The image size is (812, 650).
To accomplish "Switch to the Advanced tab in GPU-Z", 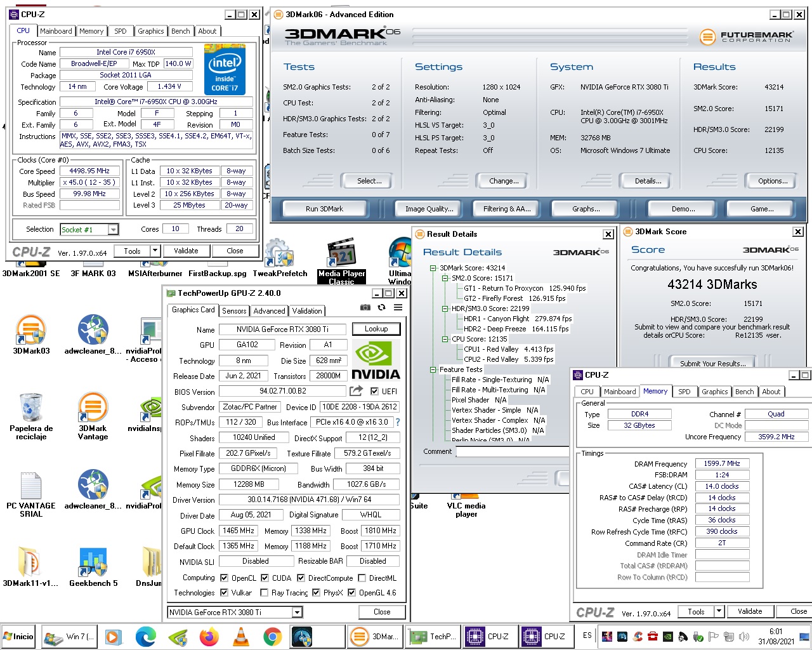I will click(x=269, y=311).
